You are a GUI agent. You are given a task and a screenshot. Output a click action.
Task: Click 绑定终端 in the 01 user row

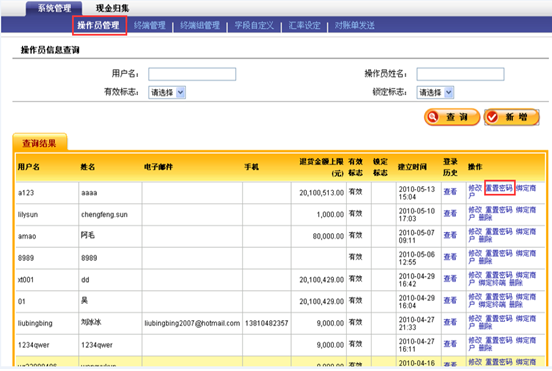pos(492,305)
